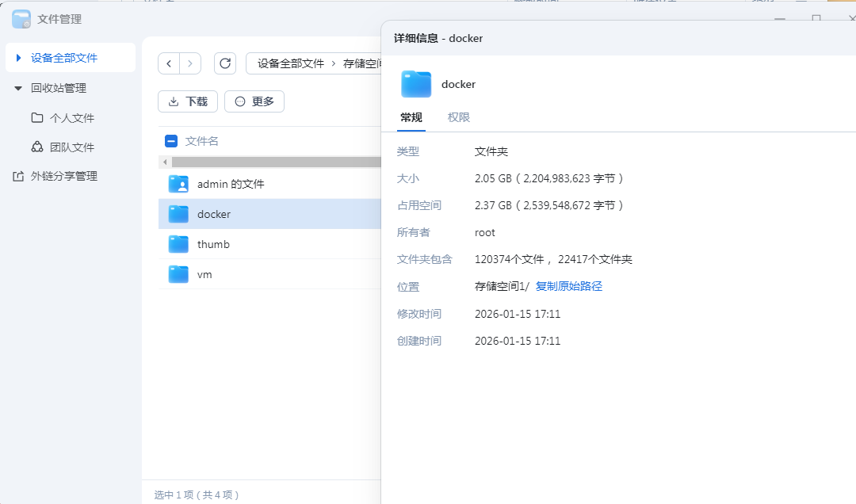Click the 团队文件 icon in sidebar
This screenshot has width=856, height=504.
point(38,146)
